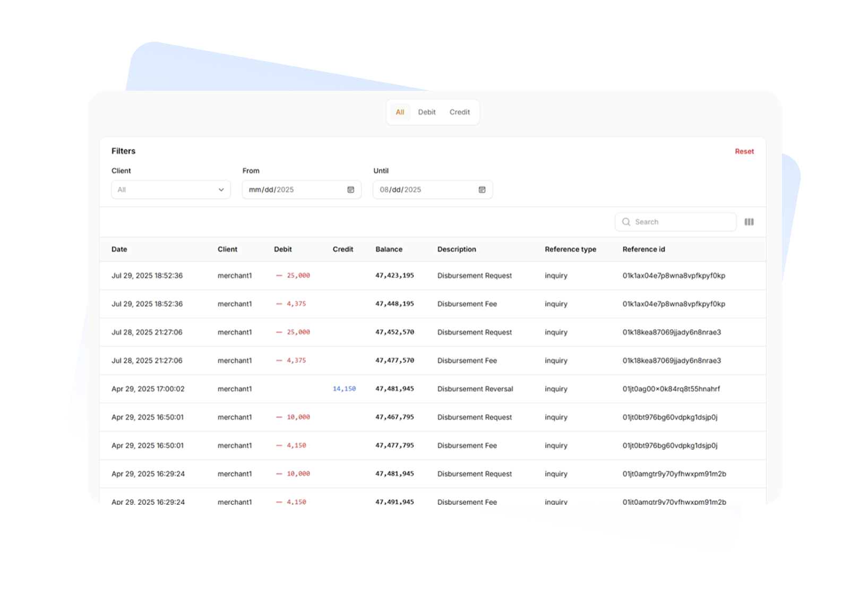Image resolution: width=868 pixels, height=594 pixels.
Task: Select the Disbursement Reversal row
Action: 475,389
